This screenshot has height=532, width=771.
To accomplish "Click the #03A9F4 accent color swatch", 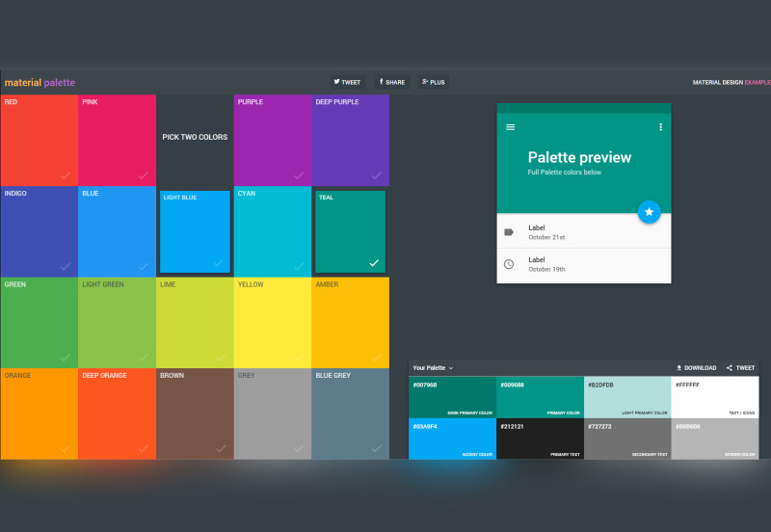I will [x=452, y=439].
